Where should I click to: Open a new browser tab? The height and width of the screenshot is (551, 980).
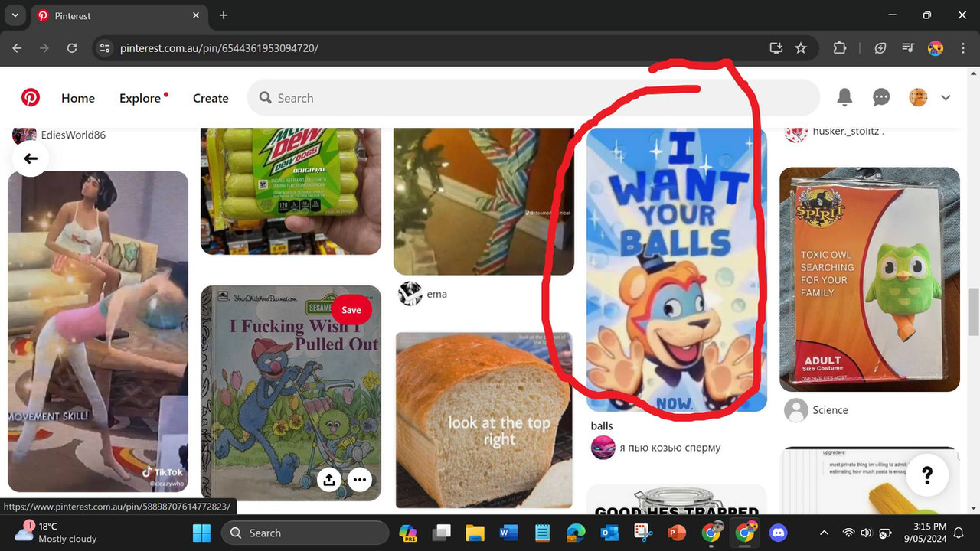pos(224,15)
